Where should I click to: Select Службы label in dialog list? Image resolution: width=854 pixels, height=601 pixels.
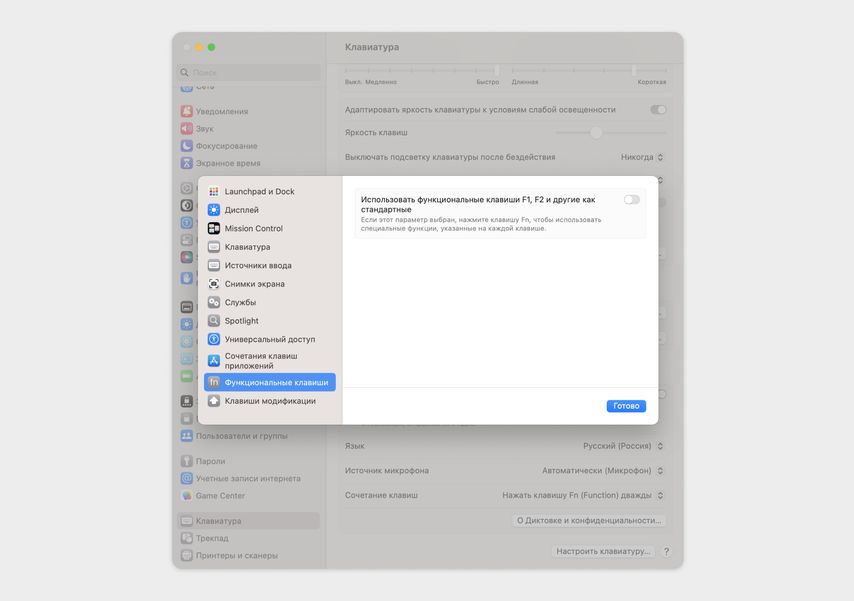[x=240, y=302]
